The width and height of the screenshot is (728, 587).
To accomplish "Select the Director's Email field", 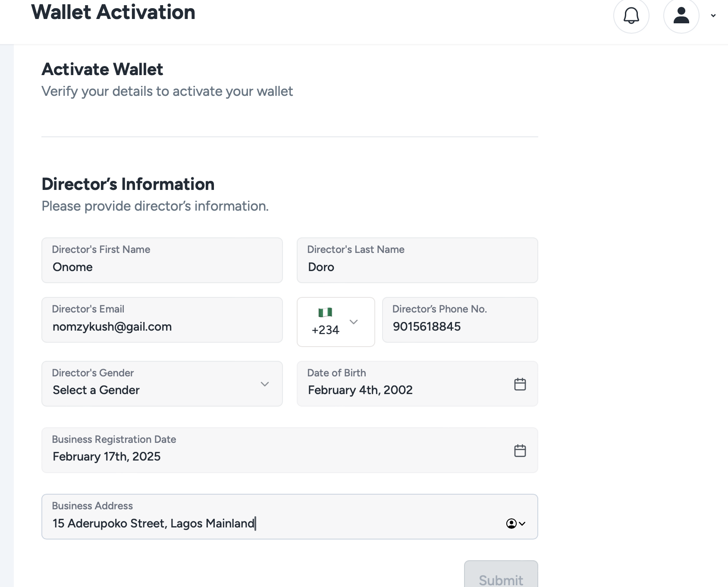I will pos(162,326).
